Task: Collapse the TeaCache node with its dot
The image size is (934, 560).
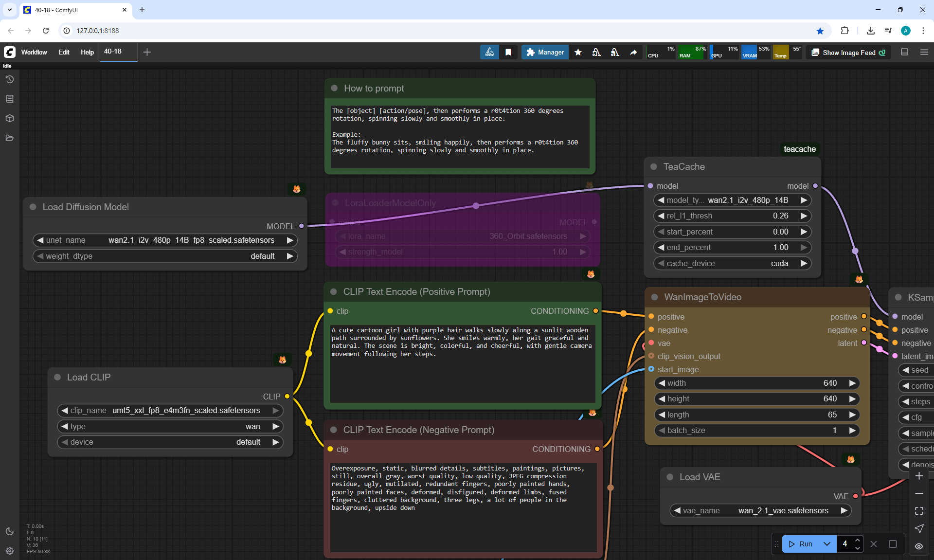Action: pyautogui.click(x=654, y=166)
